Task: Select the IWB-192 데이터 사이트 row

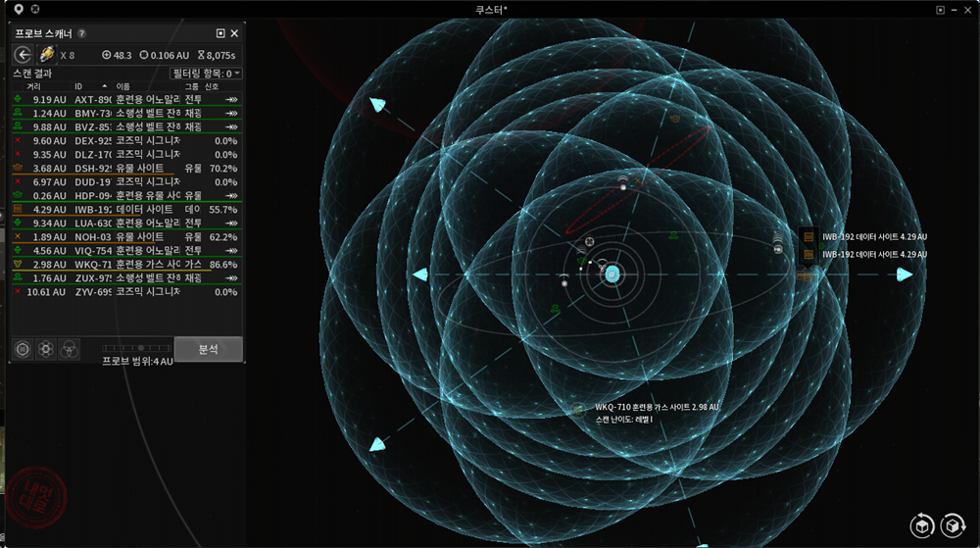Action: pos(126,210)
